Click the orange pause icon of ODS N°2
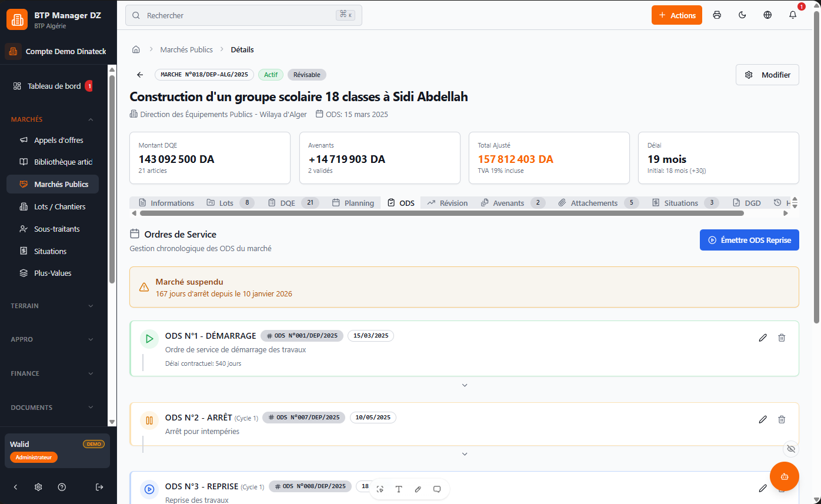 pyautogui.click(x=149, y=420)
